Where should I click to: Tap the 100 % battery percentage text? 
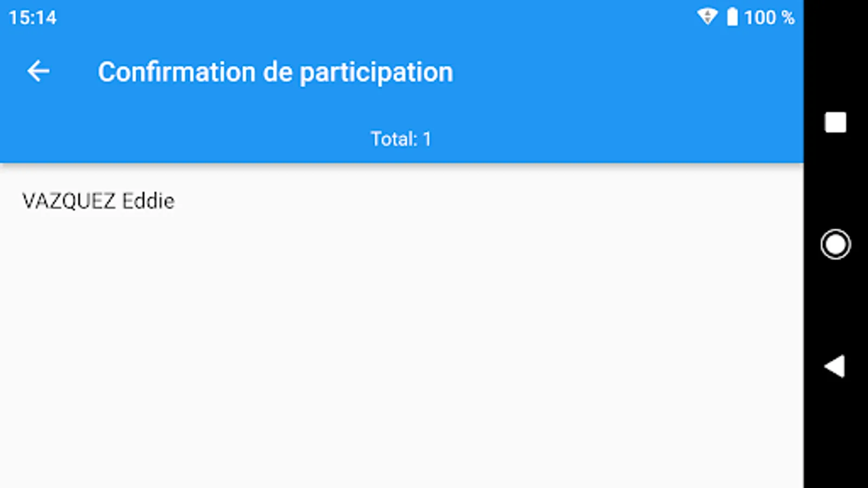769,17
